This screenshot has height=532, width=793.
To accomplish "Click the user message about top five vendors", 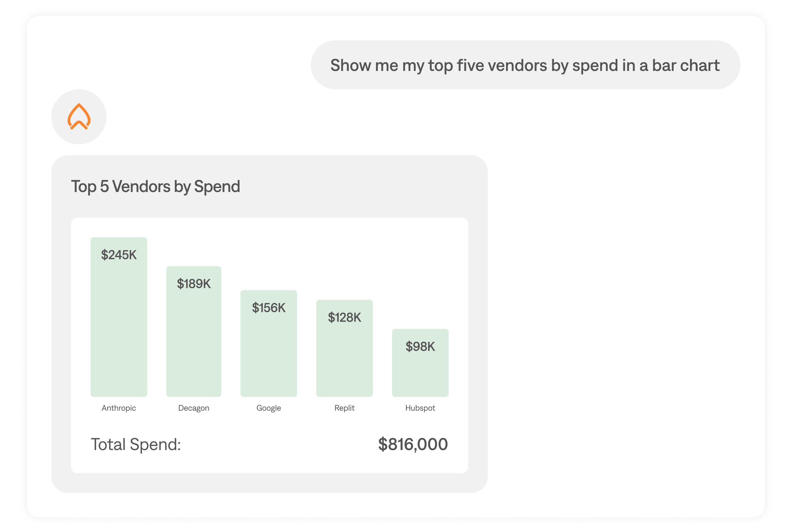I will pyautogui.click(x=525, y=65).
